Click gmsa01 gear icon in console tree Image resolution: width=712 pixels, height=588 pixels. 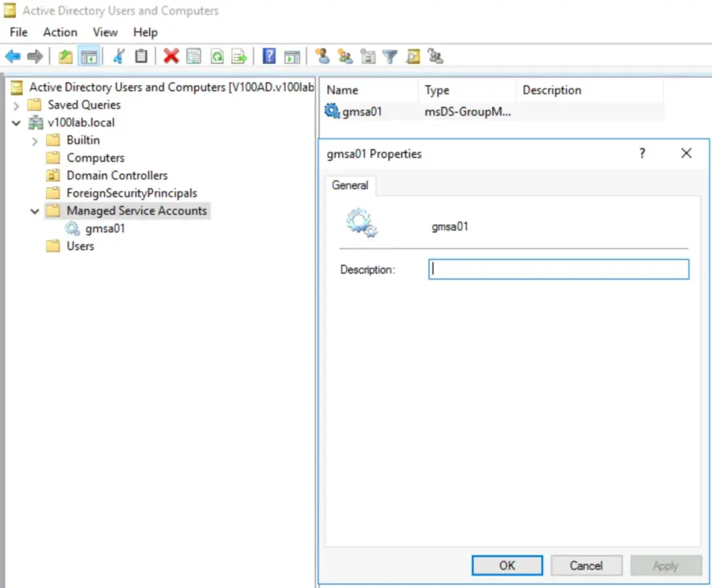click(73, 228)
